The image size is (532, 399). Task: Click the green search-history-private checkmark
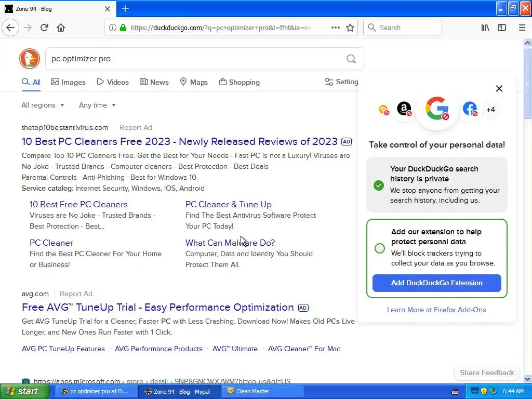379,185
